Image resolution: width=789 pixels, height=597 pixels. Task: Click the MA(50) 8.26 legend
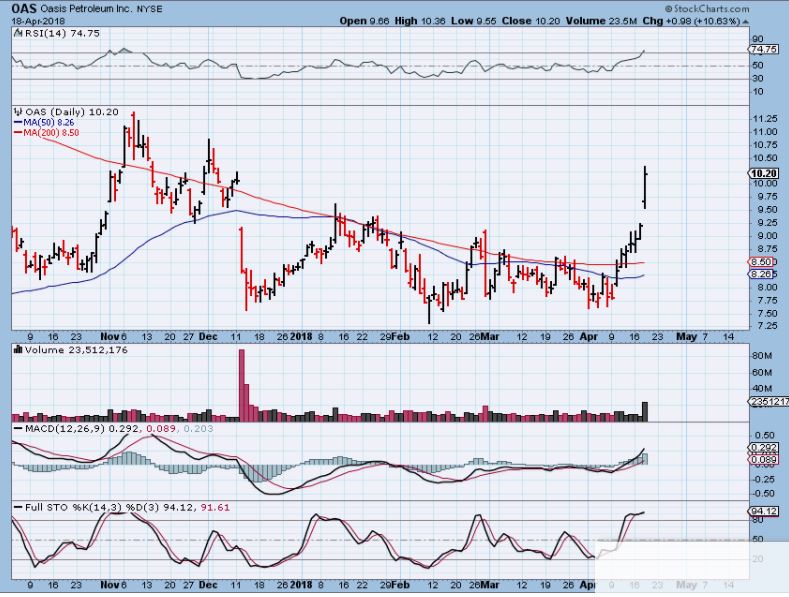48,122
